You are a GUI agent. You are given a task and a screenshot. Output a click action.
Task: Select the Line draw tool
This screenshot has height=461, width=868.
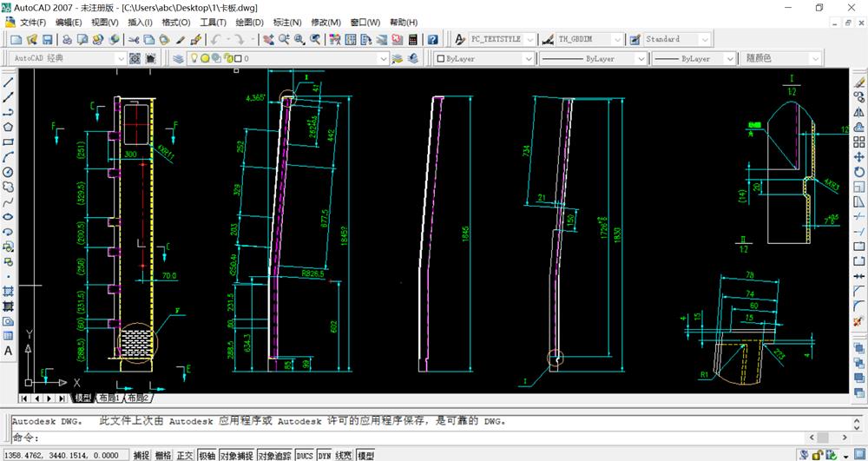[8, 82]
